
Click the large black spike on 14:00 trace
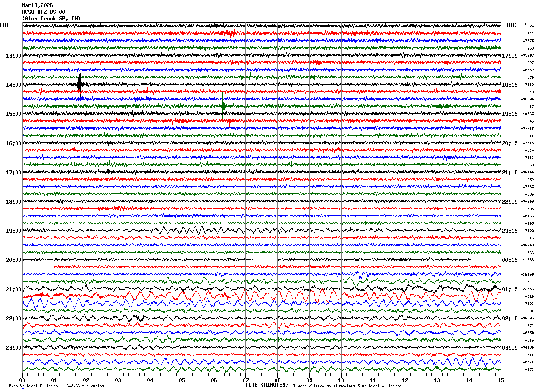(x=80, y=85)
